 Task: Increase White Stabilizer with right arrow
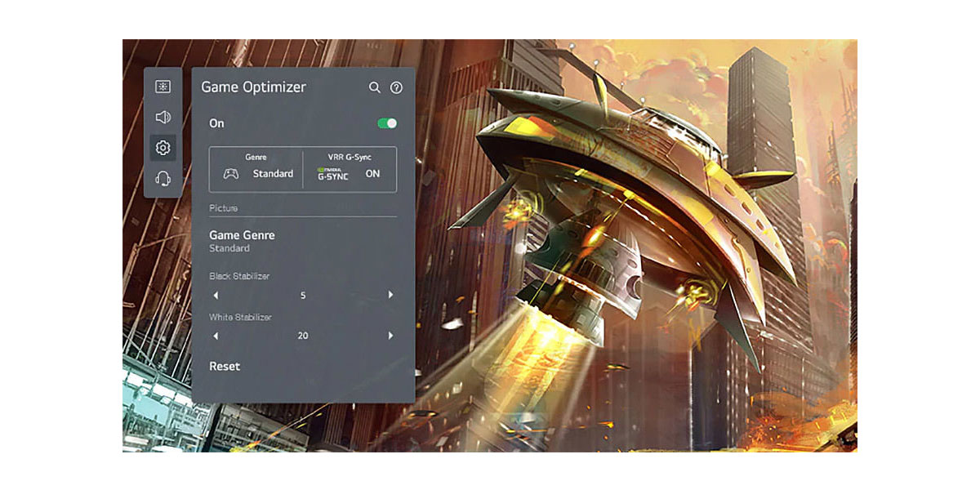(390, 336)
